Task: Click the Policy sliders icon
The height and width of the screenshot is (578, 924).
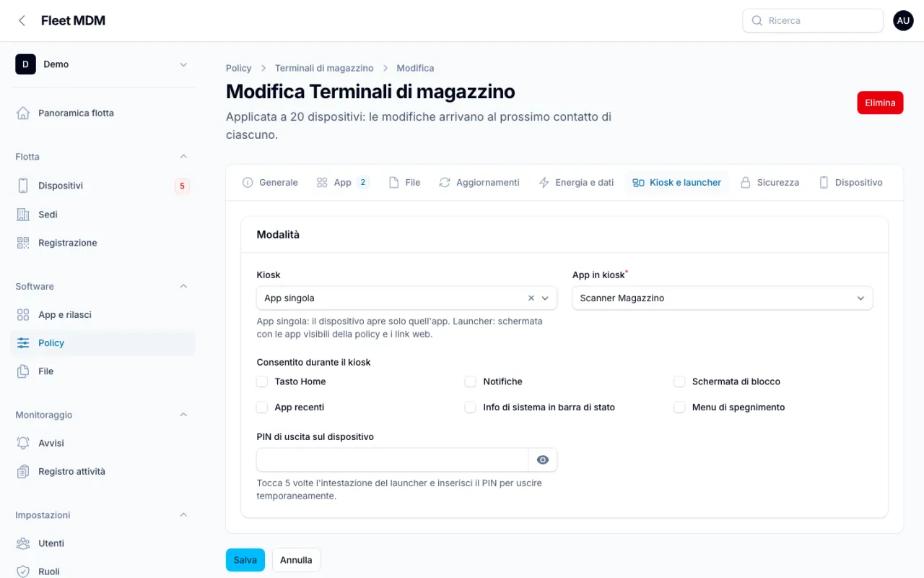Action: [x=23, y=343]
